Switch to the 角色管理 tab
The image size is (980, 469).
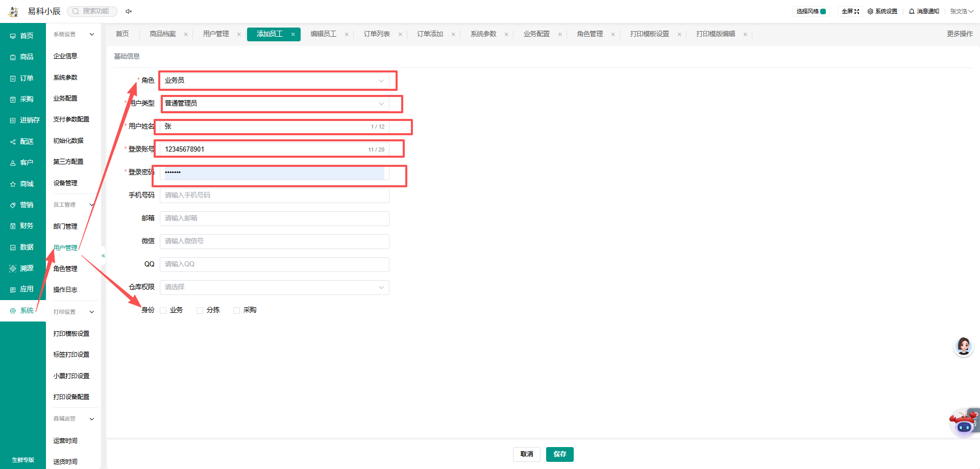coord(590,34)
